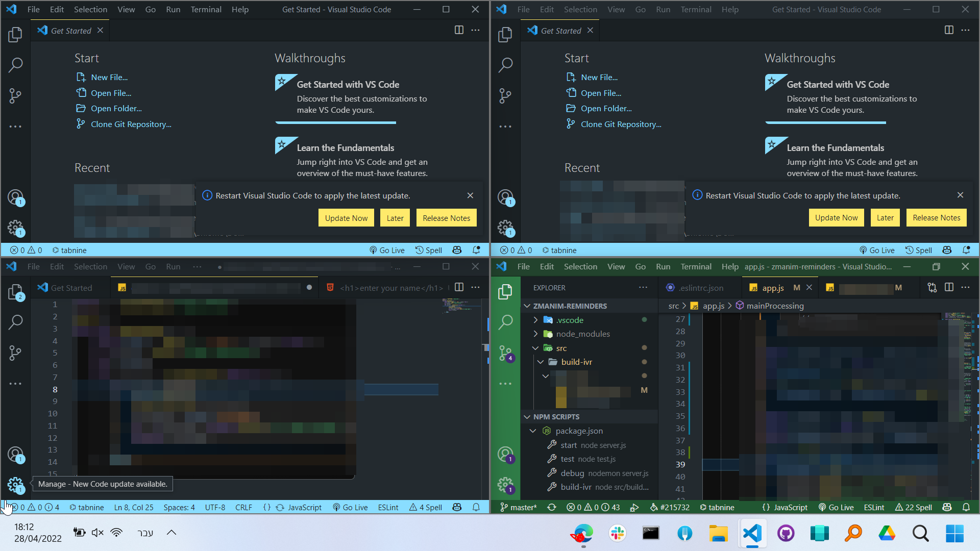Image resolution: width=980 pixels, height=551 pixels.
Task: Click Open Folder link in top-right window
Action: coord(606,108)
